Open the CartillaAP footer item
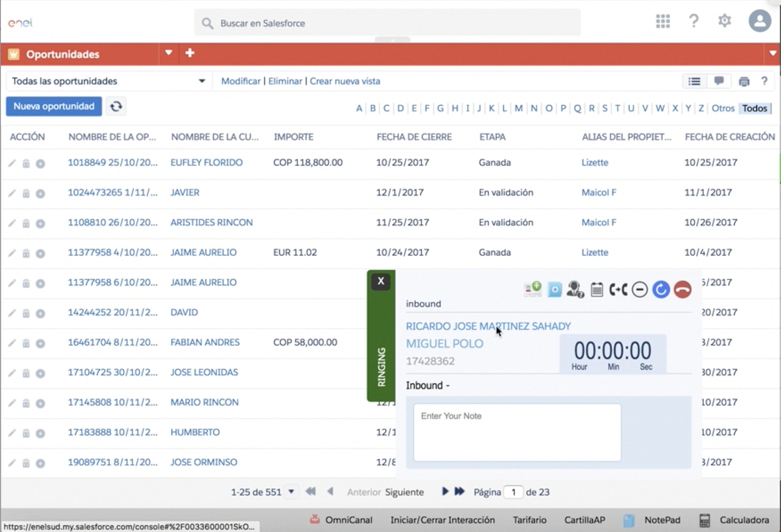 (x=584, y=520)
